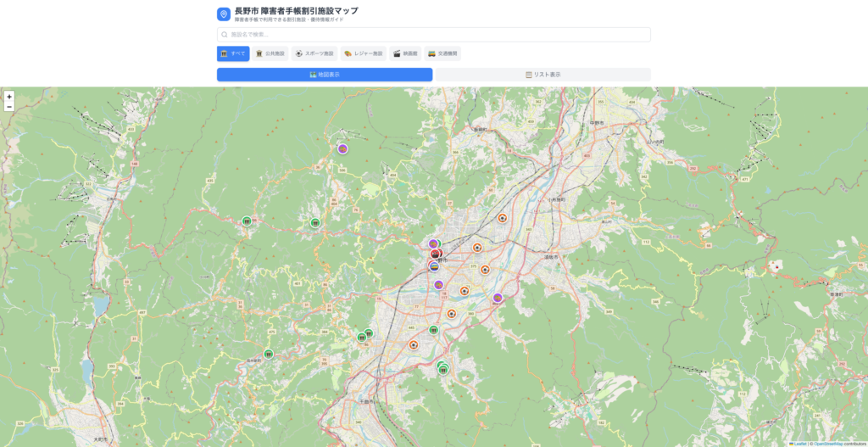Zoom in on the map
The height and width of the screenshot is (447, 868).
click(x=9, y=97)
